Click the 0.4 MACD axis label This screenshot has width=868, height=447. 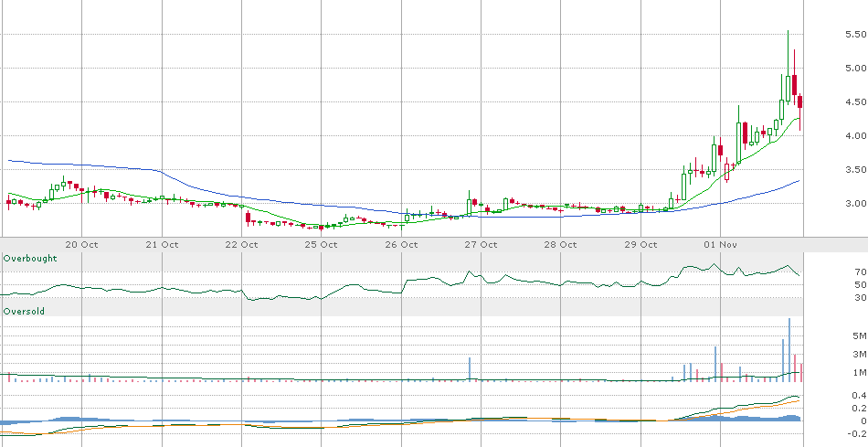859,396
